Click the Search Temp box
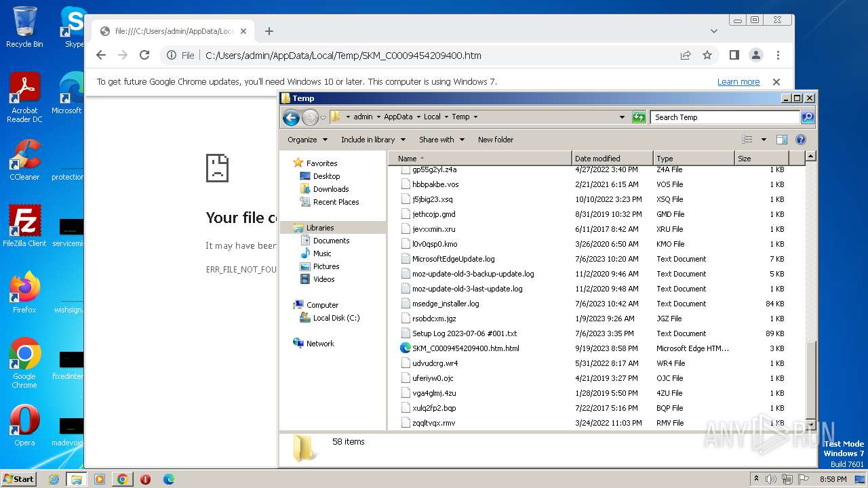The image size is (868, 488). (x=725, y=117)
